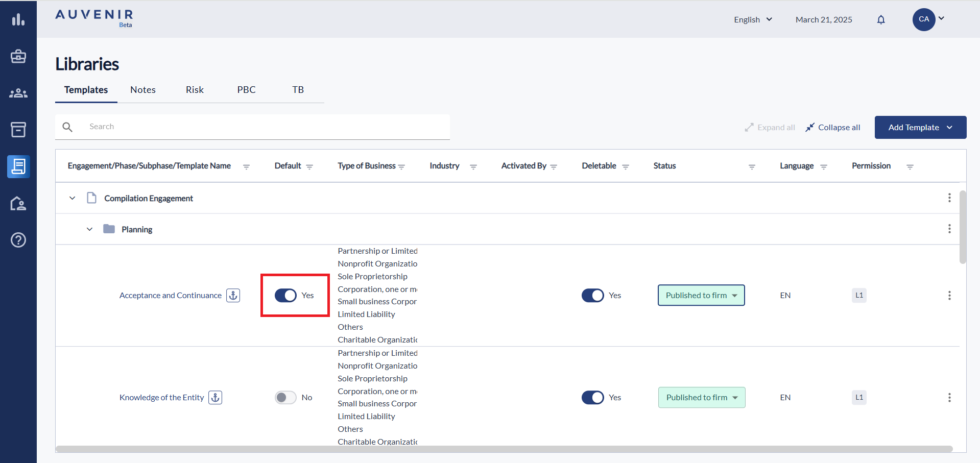980x463 pixels.
Task: Click the Add Template button
Action: click(920, 128)
